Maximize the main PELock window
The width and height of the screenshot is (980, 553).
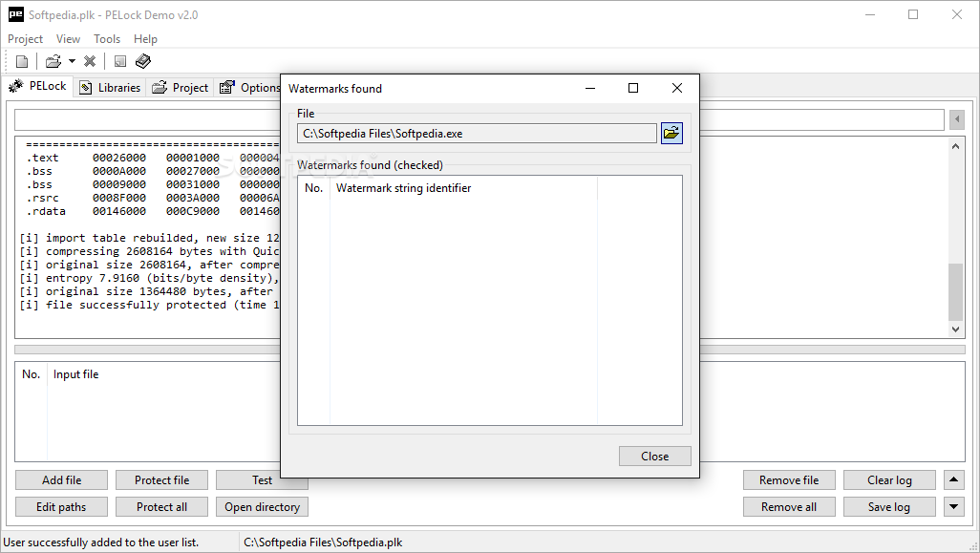coord(913,14)
